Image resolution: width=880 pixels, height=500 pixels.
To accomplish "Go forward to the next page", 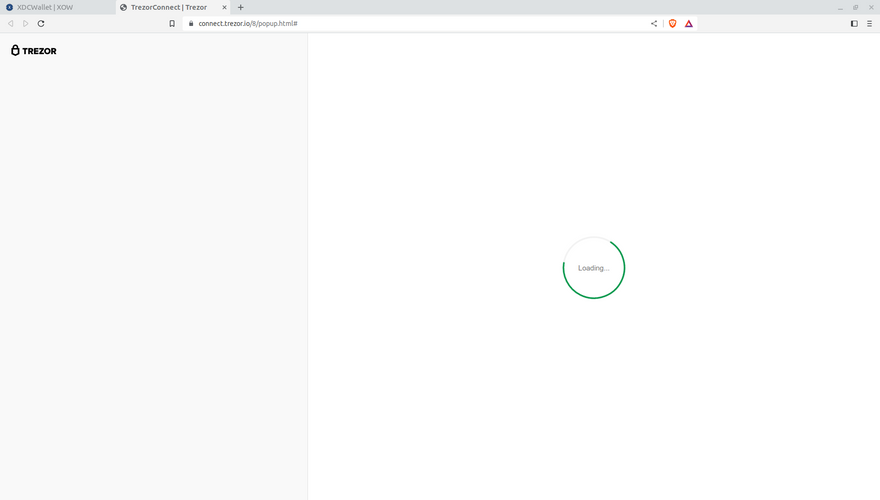I will click(x=26, y=23).
